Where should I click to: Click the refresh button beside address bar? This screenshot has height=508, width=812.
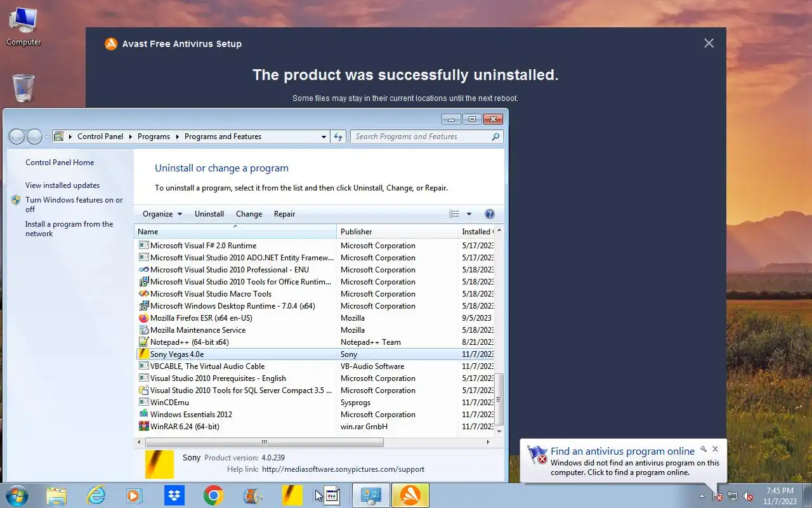[x=338, y=137]
